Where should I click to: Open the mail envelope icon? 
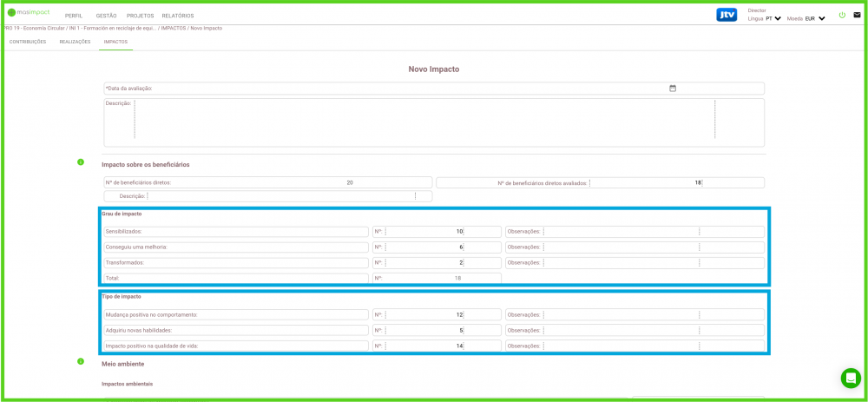pyautogui.click(x=857, y=16)
